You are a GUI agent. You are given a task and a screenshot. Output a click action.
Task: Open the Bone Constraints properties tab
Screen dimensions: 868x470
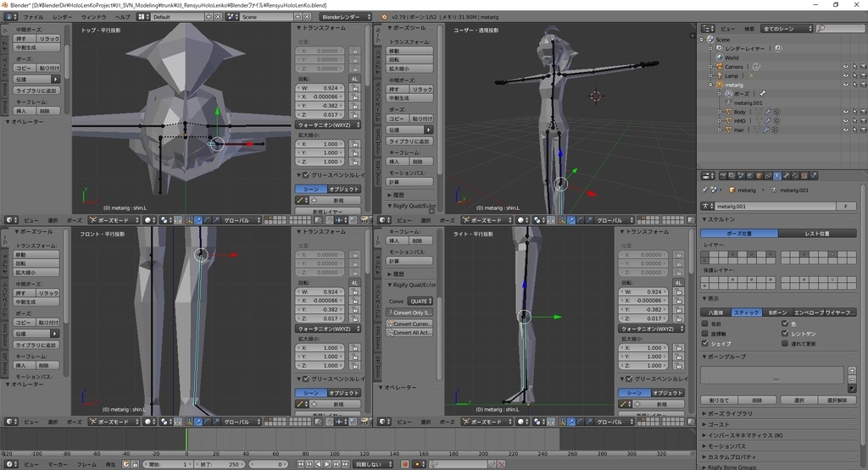click(795, 176)
